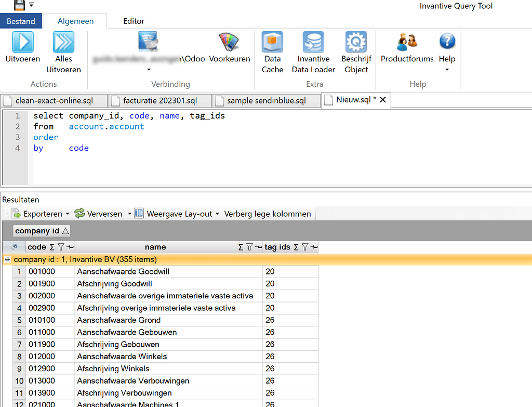Click Beschrijf Object to describe an object

pos(356,49)
